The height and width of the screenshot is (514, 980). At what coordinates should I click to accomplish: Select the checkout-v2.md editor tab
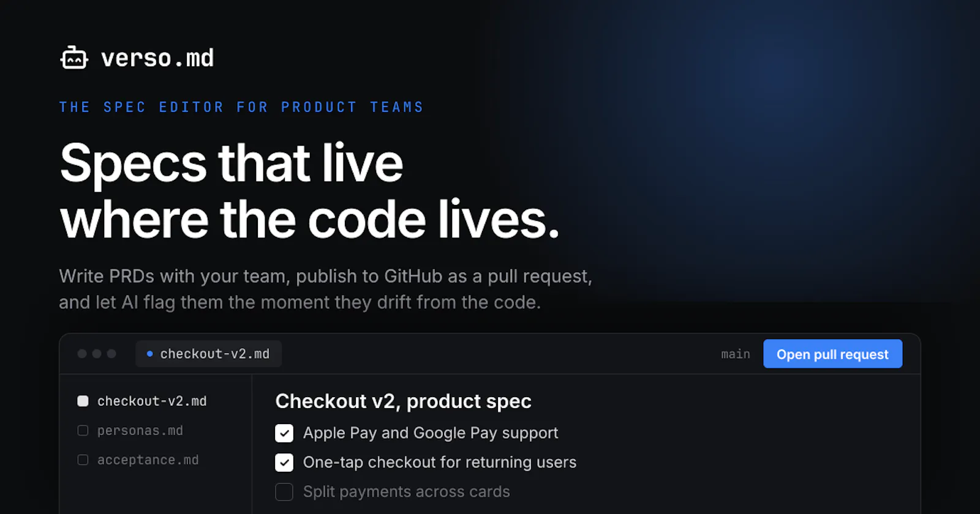click(x=208, y=354)
